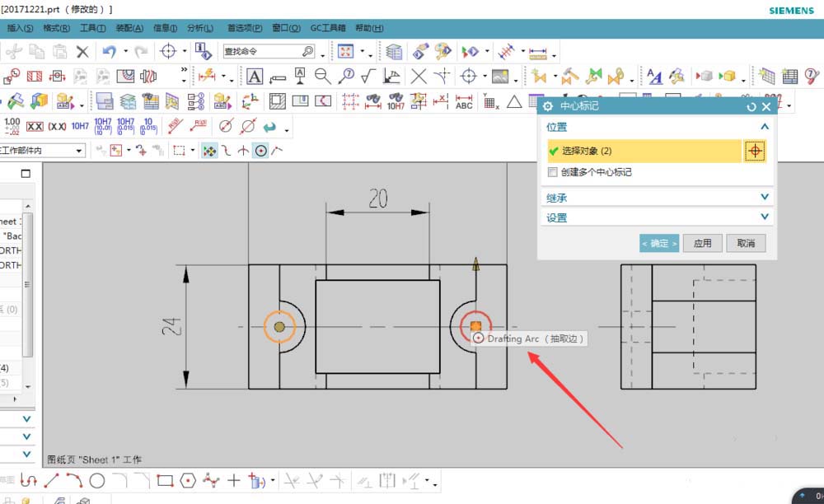Open the 分析(L) menu
The image size is (824, 504).
[x=200, y=28]
